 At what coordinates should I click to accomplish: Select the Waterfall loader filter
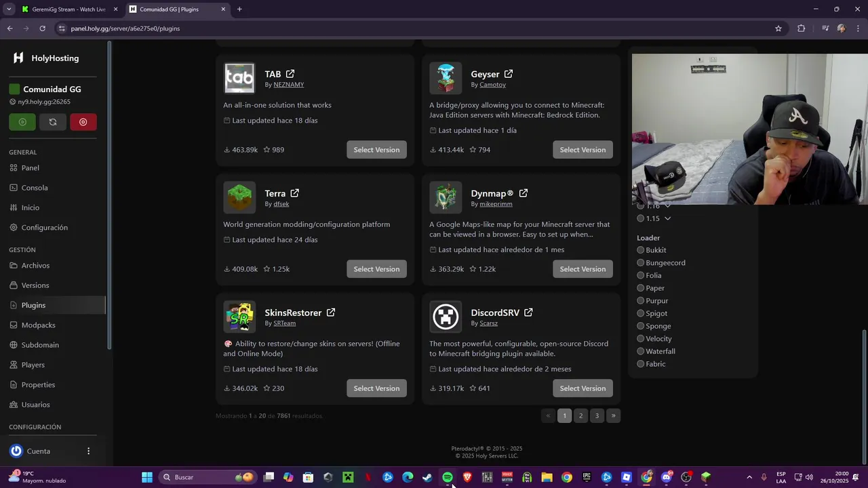pyautogui.click(x=640, y=352)
